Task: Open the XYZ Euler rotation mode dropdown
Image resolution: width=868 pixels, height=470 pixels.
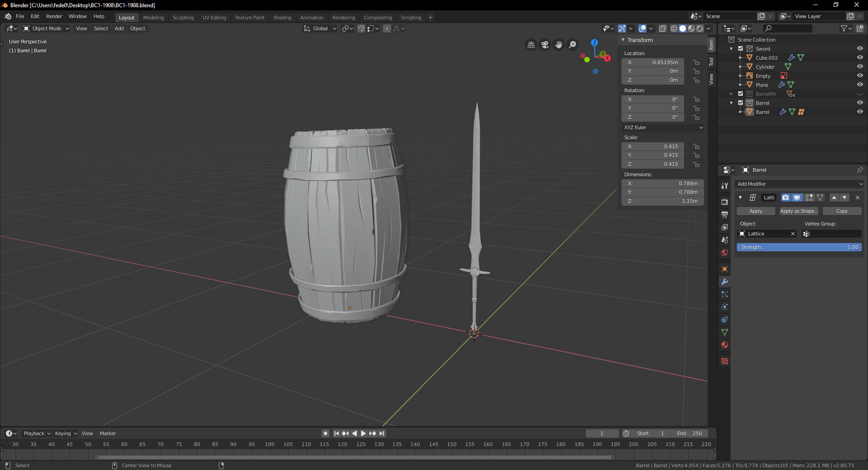Action: tap(663, 127)
